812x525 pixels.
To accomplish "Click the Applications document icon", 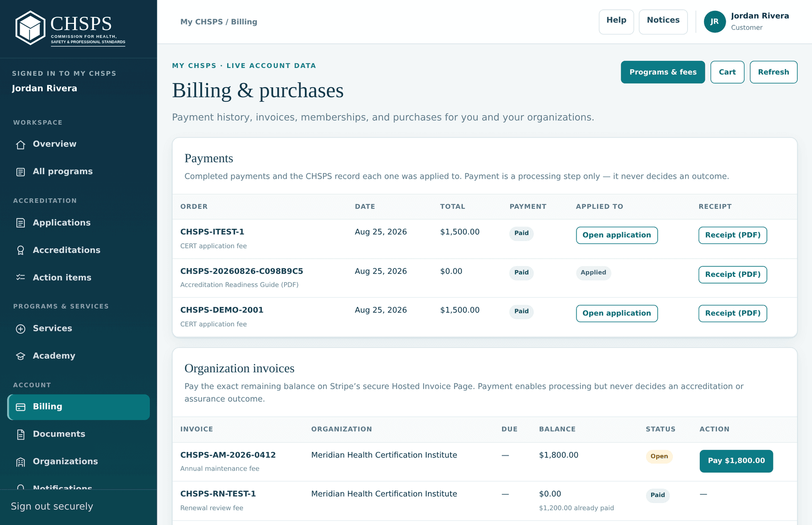I will (x=21, y=223).
